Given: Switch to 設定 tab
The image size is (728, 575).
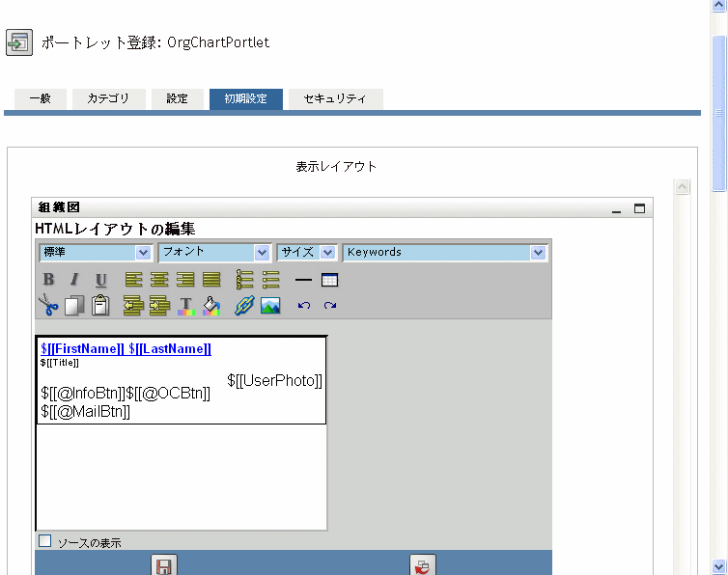Looking at the screenshot, I should click(x=178, y=98).
